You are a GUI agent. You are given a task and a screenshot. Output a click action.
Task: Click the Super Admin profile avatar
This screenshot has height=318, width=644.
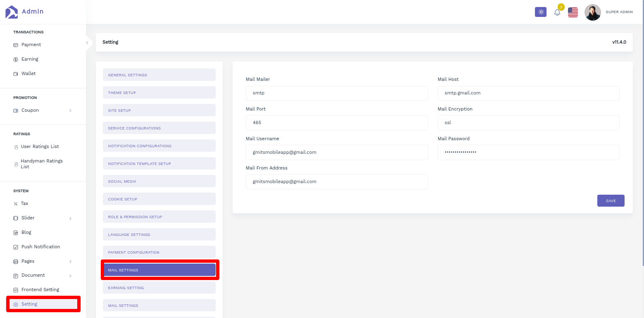tap(593, 12)
